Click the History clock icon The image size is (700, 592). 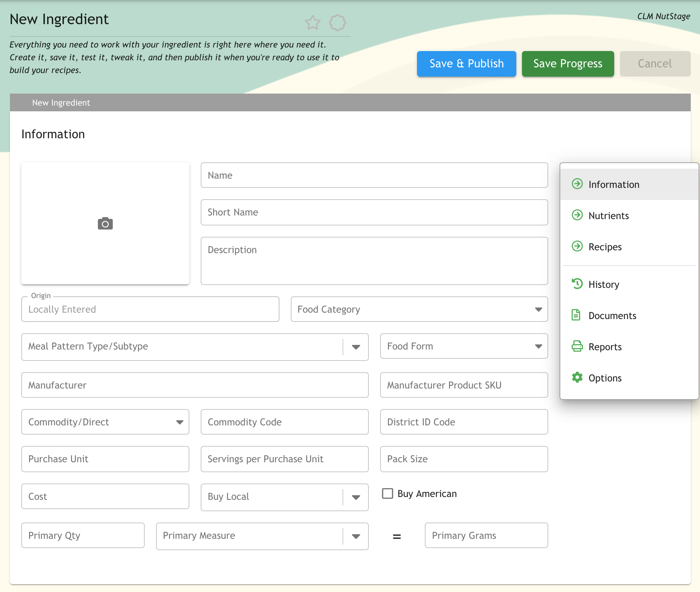click(577, 284)
